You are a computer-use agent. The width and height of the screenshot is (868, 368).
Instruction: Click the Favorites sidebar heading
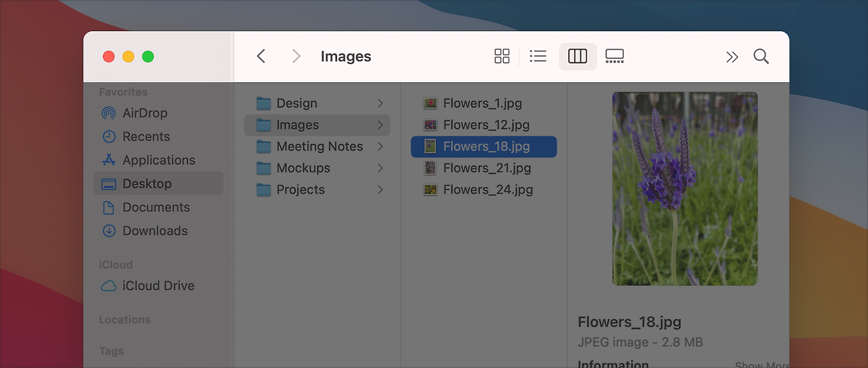point(123,92)
